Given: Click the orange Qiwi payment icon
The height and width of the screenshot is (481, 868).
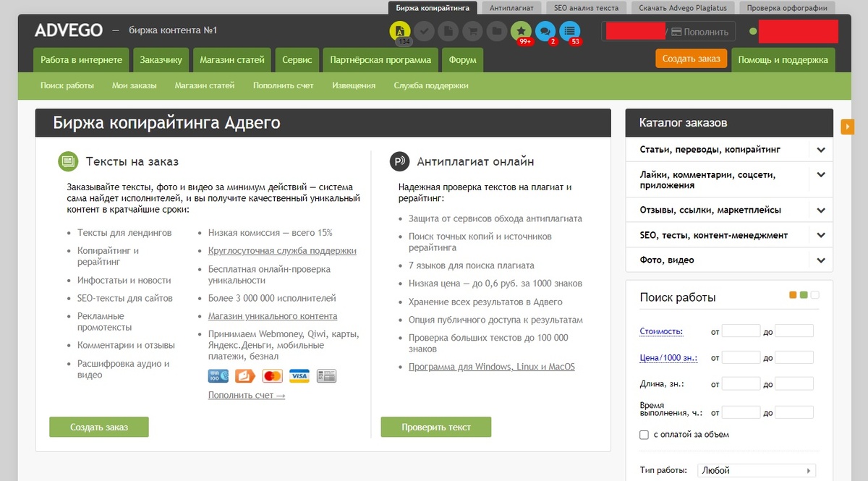Looking at the screenshot, I should click(245, 376).
